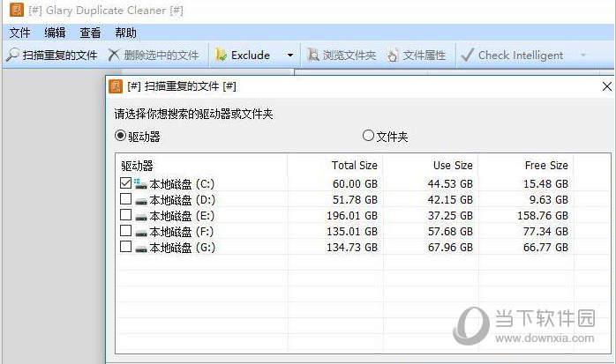Check the local disk D: checkbox
The height and width of the screenshot is (364, 616).
click(125, 199)
